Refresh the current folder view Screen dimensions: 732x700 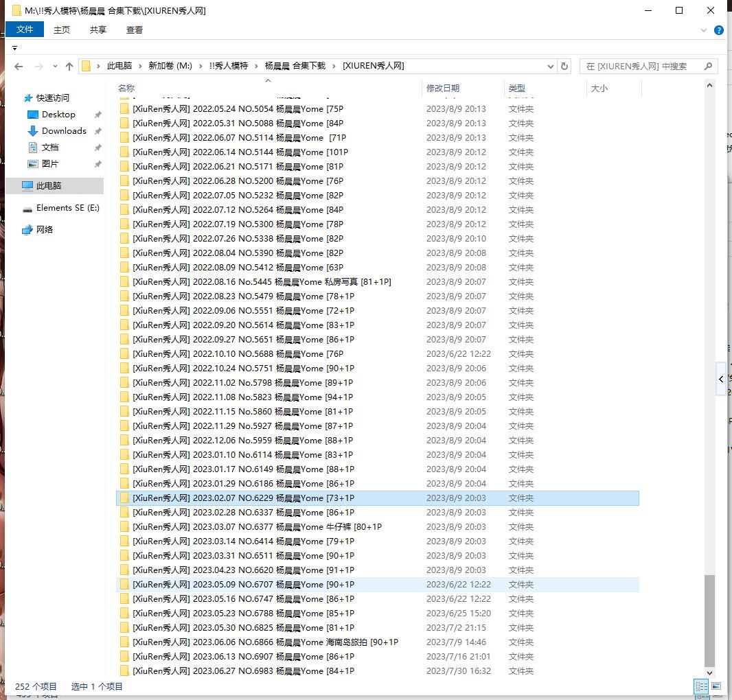pos(564,67)
